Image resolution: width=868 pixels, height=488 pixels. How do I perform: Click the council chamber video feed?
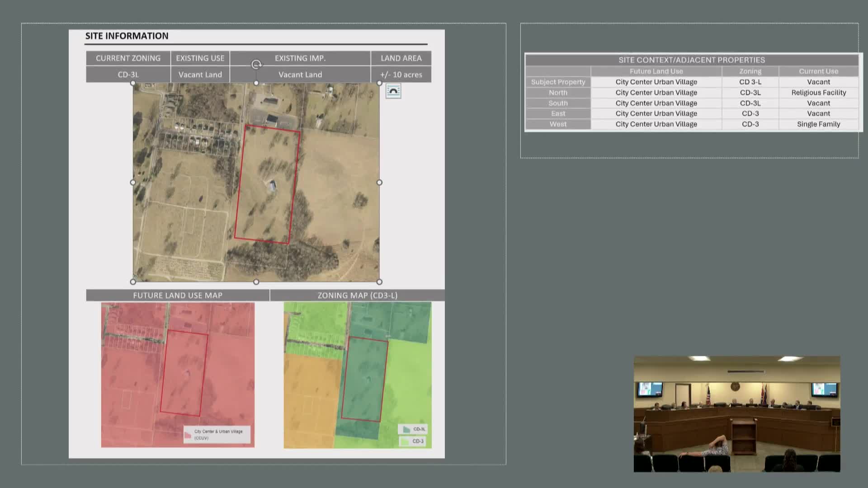(737, 414)
